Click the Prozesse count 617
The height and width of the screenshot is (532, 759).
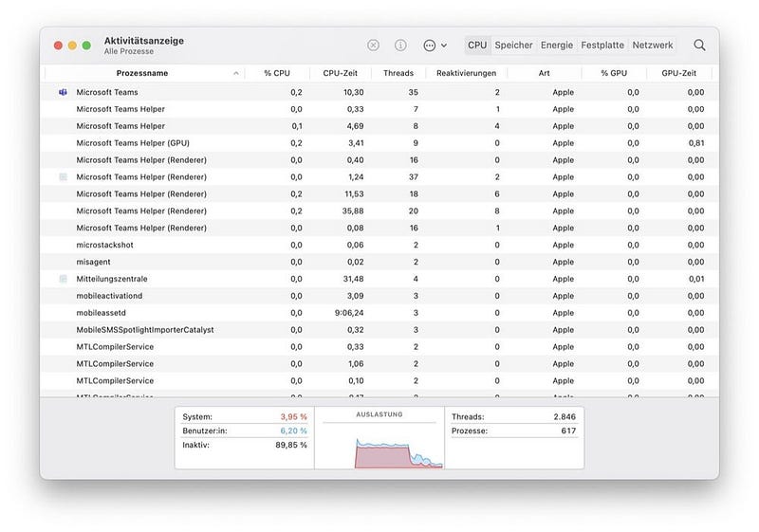pos(568,431)
